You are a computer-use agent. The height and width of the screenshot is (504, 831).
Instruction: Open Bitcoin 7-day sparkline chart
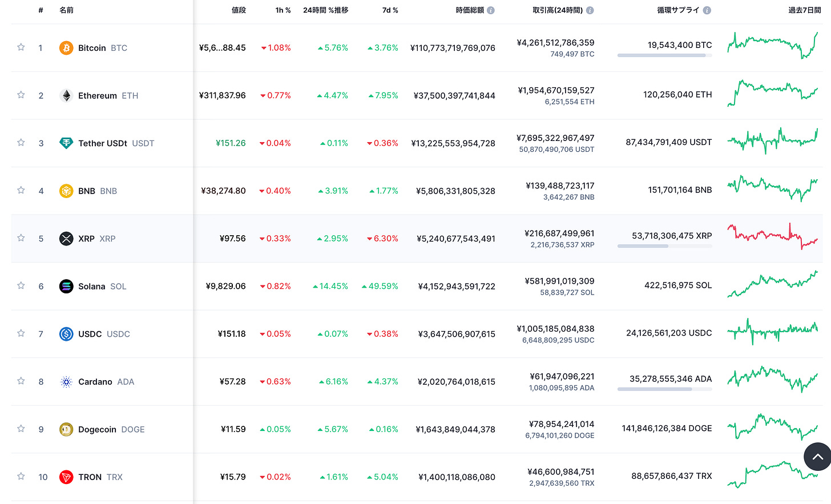[773, 46]
